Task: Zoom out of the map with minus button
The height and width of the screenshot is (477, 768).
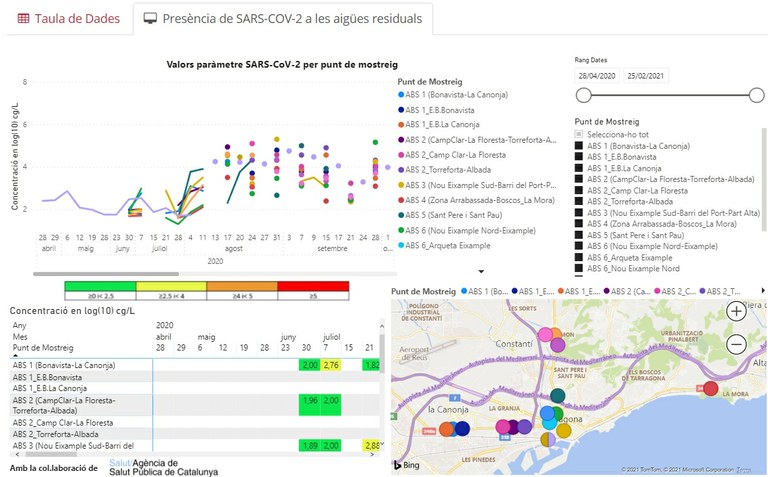Action: [x=736, y=344]
